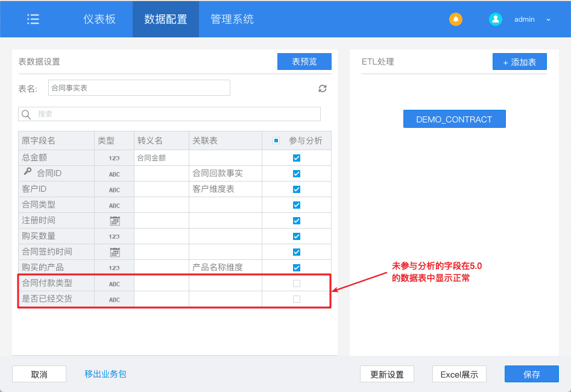Click the 123 type icon for 购买数量
The height and width of the screenshot is (392, 571).
pyautogui.click(x=114, y=236)
